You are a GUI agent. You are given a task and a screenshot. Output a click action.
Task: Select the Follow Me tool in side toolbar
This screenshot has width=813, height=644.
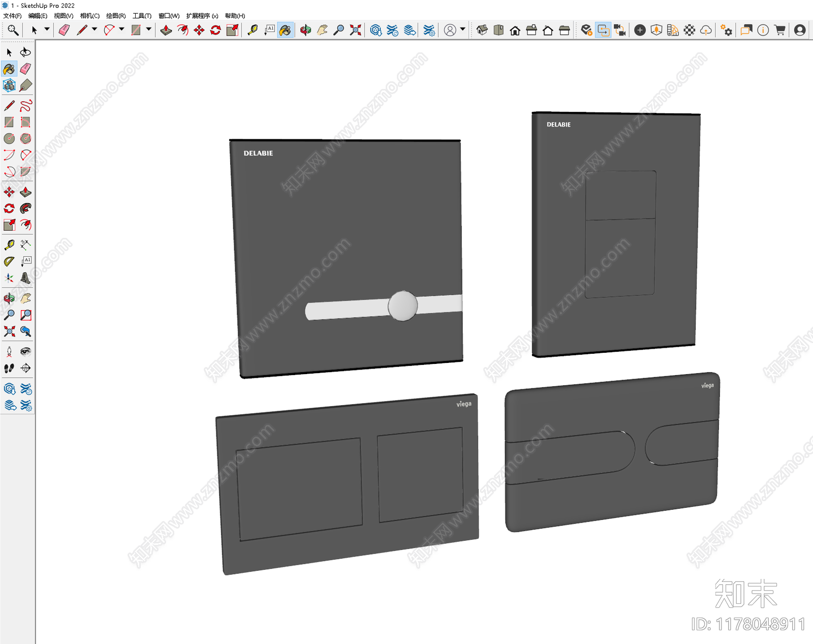click(25, 208)
